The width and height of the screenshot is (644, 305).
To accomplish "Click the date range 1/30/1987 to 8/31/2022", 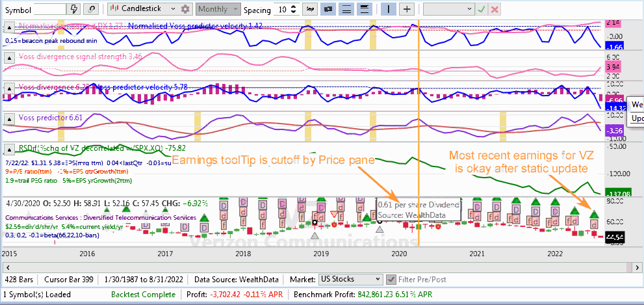I will click(144, 280).
